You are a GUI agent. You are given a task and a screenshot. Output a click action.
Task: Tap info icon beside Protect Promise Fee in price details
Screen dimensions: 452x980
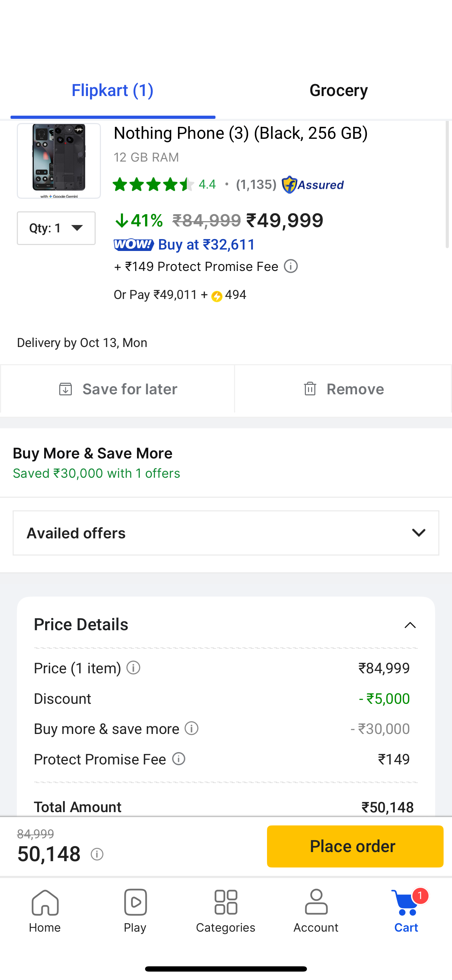179,758
